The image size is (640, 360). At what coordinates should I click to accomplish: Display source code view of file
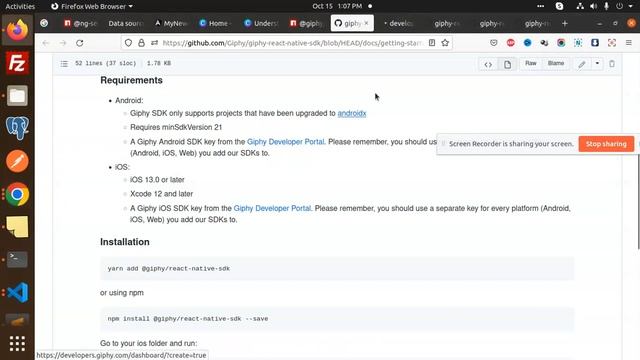488,64
